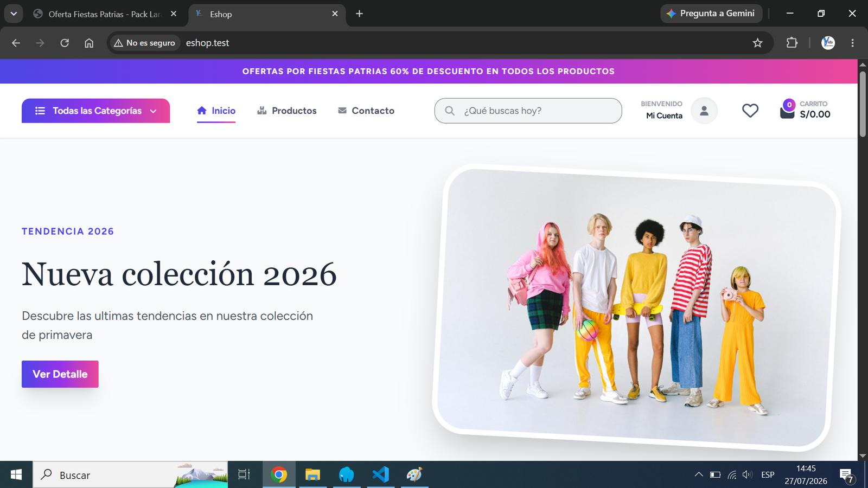Open the Windows Start menu
This screenshot has width=868, height=488.
[16, 474]
